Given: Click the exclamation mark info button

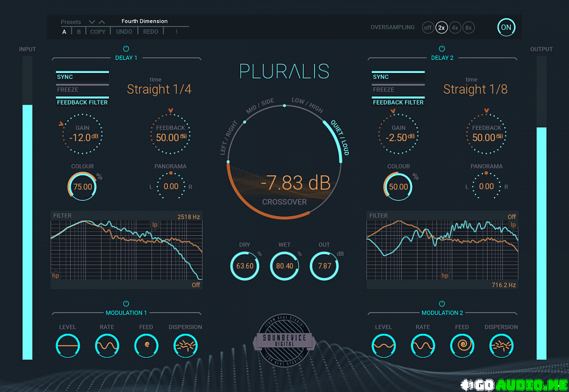Looking at the screenshot, I should click(177, 32).
